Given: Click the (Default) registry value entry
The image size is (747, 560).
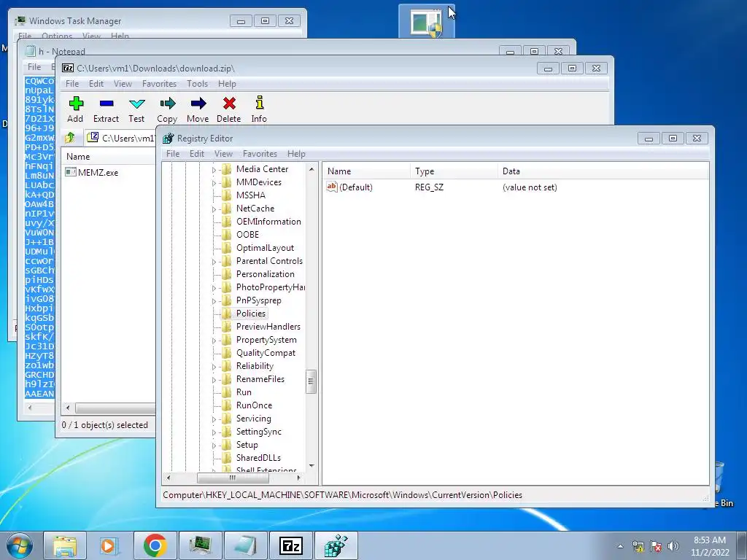Looking at the screenshot, I should click(349, 187).
